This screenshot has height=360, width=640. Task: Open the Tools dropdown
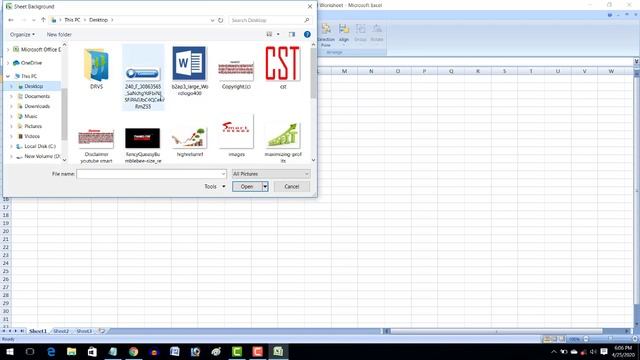[x=214, y=187]
